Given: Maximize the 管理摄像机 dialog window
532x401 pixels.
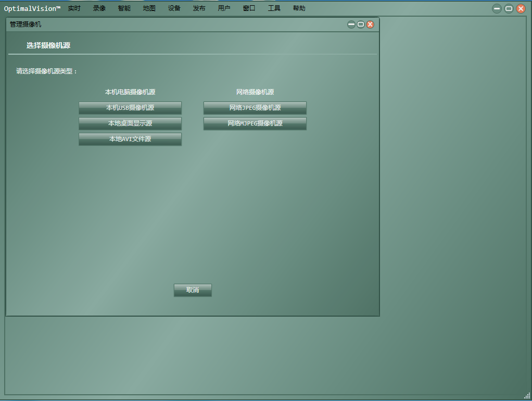Looking at the screenshot, I should 361,24.
